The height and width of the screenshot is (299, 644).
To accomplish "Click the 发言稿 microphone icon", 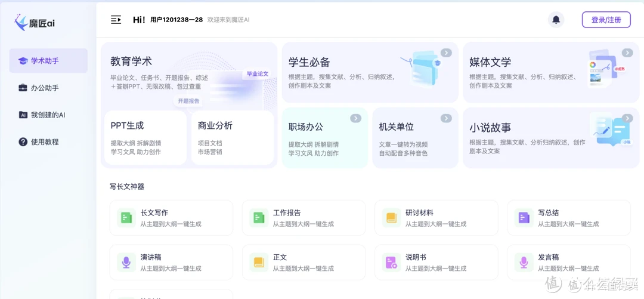I will tap(524, 262).
